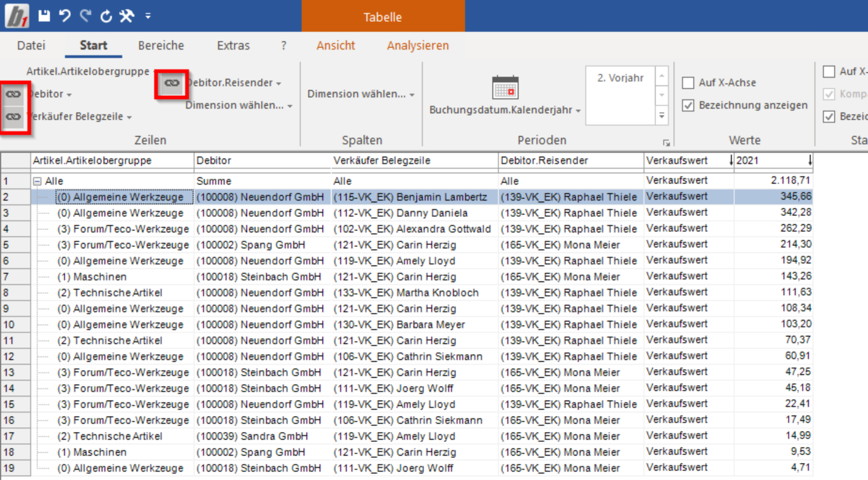Click Summe cell in Debitor column

(x=262, y=181)
